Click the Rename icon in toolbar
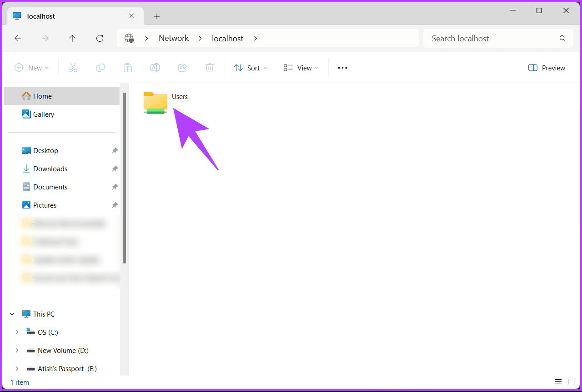 pos(155,68)
